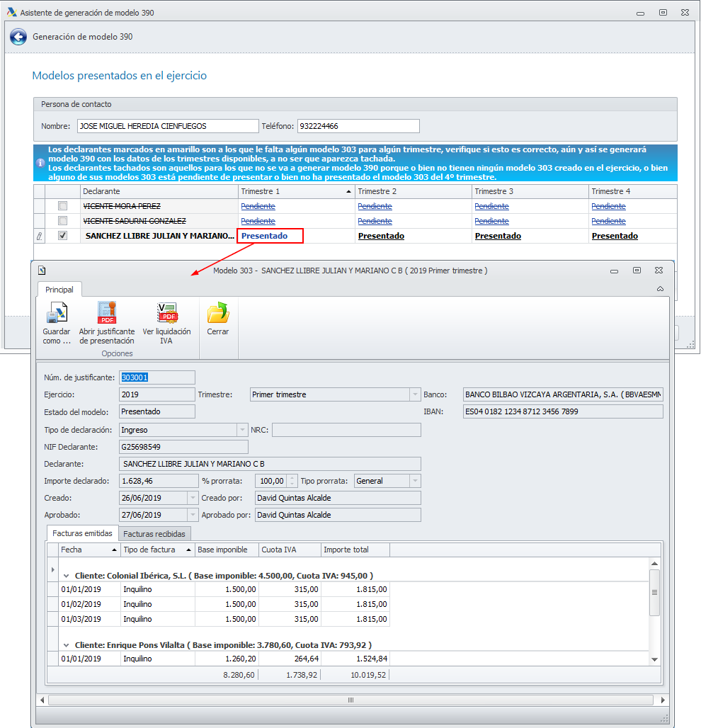Image resolution: width=701 pixels, height=728 pixels.
Task: Select the Principal ribbon tab
Action: pos(59,289)
